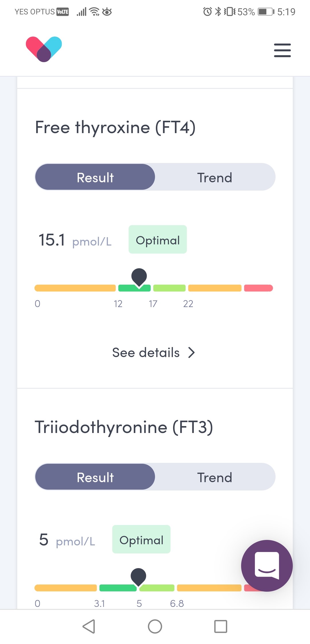Open the chat support bubble
The image size is (310, 644).
267,566
